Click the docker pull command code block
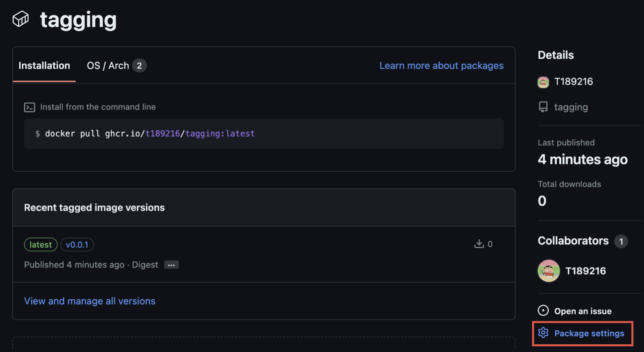 [264, 134]
